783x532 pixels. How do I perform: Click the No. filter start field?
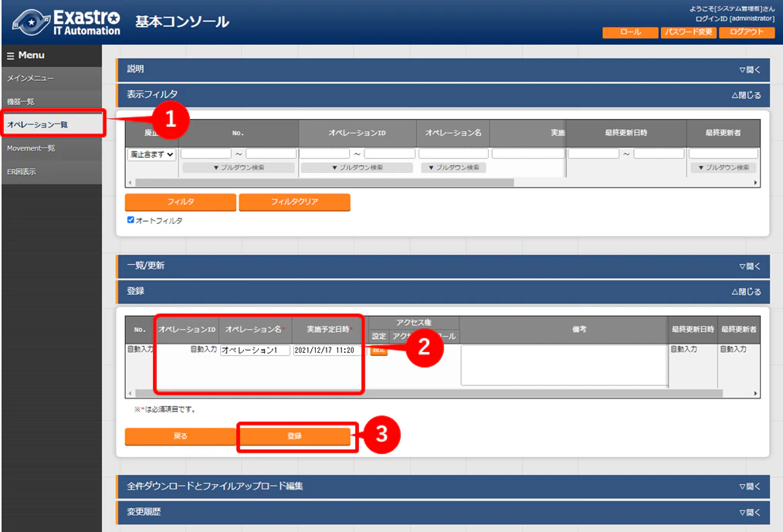pos(205,154)
